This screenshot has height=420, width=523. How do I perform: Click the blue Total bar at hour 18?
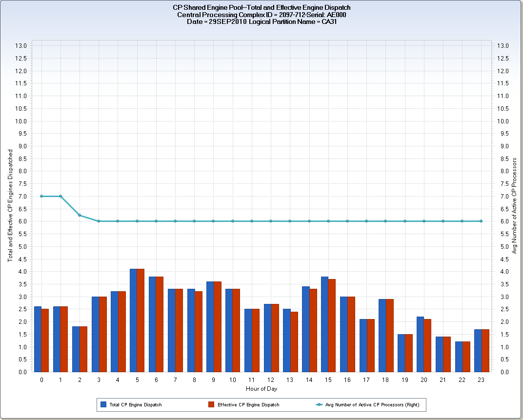(382, 336)
